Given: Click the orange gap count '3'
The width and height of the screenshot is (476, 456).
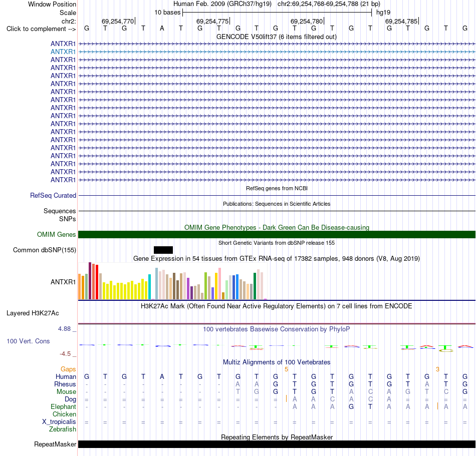Looking at the screenshot, I should tap(437, 369).
